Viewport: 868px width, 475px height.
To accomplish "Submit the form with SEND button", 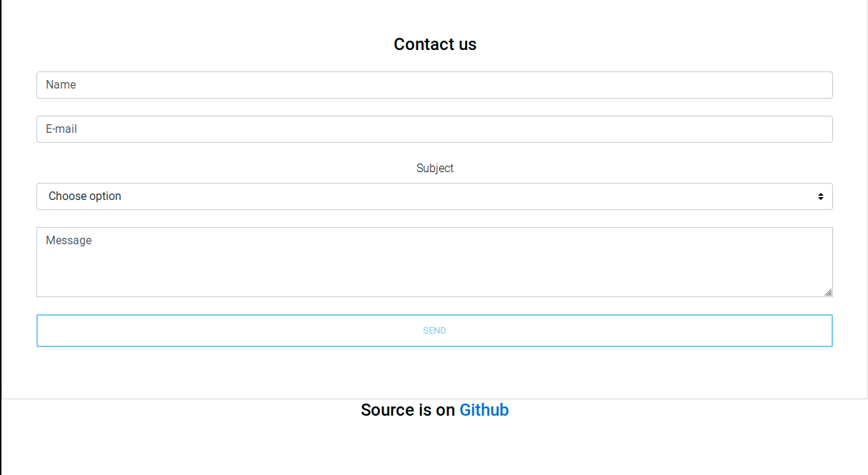I will 434,331.
